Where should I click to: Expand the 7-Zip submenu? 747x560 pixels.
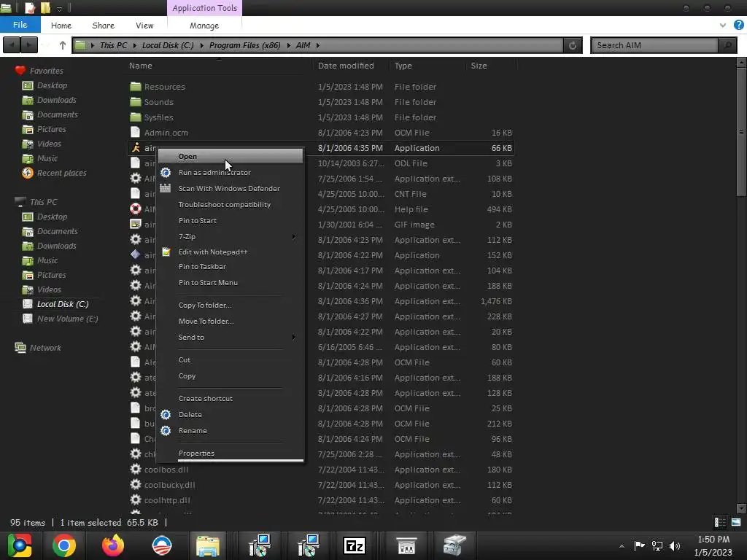click(x=231, y=237)
